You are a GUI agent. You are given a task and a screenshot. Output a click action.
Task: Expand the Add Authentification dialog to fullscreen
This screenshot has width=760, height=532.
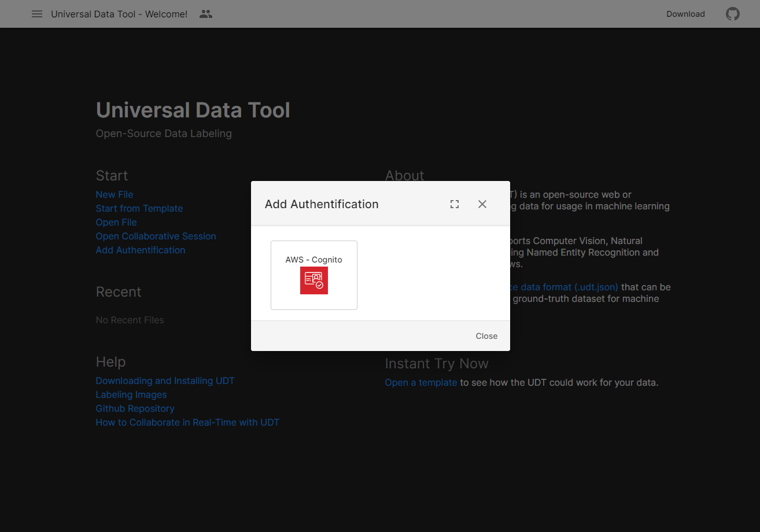click(x=454, y=204)
